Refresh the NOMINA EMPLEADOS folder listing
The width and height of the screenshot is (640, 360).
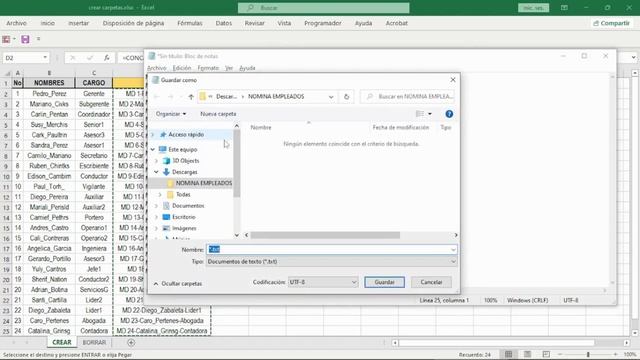click(347, 97)
